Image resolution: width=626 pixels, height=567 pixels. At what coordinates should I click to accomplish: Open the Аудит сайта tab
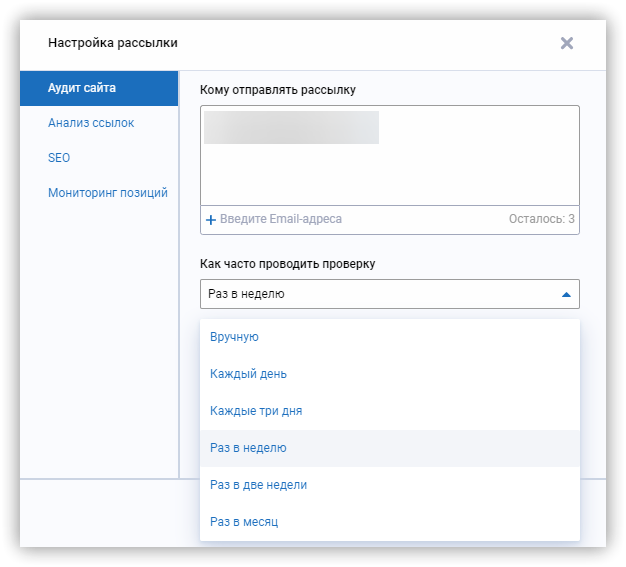82,88
